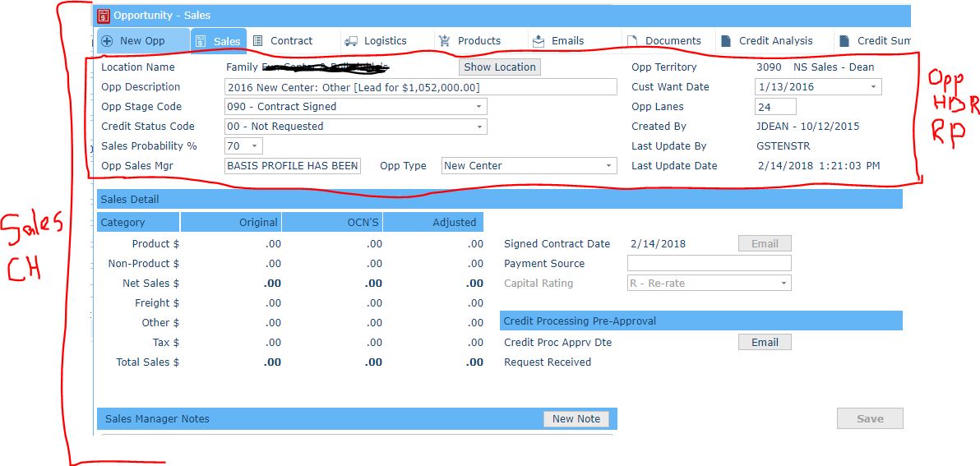The image size is (980, 466).
Task: Click the Documents page icon
Action: (632, 40)
